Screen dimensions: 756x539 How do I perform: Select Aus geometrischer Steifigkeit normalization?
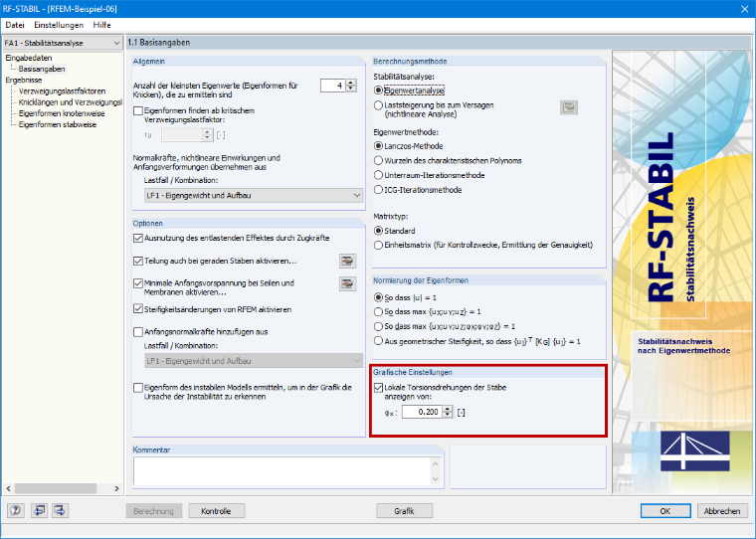(378, 341)
